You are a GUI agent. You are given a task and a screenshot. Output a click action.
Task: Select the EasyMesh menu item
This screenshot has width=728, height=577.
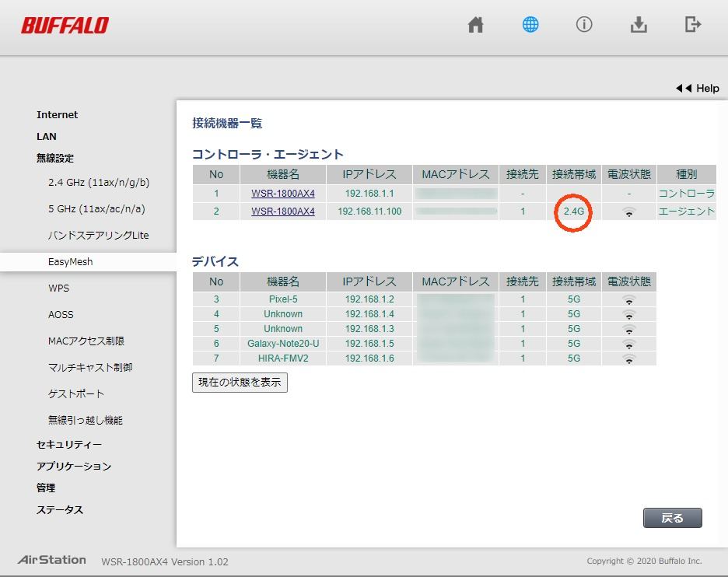(71, 262)
